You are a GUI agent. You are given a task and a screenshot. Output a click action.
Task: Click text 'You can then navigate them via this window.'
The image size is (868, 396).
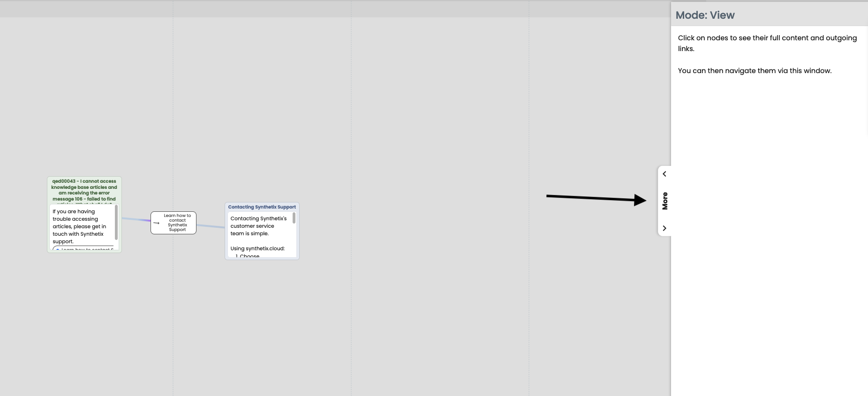[x=755, y=71]
